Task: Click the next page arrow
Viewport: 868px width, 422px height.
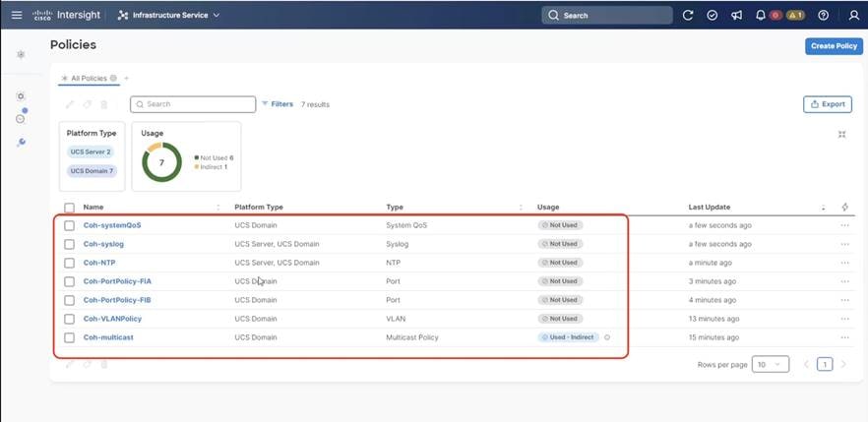Action: (843, 365)
